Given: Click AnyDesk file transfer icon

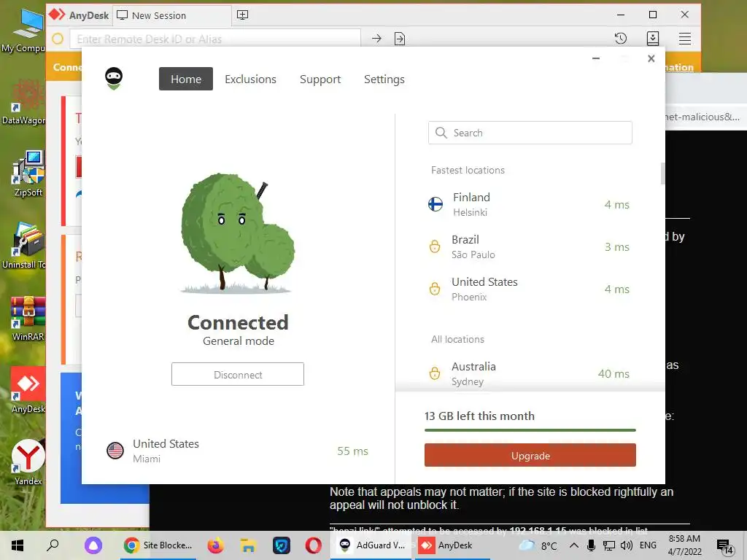Looking at the screenshot, I should tap(400, 39).
